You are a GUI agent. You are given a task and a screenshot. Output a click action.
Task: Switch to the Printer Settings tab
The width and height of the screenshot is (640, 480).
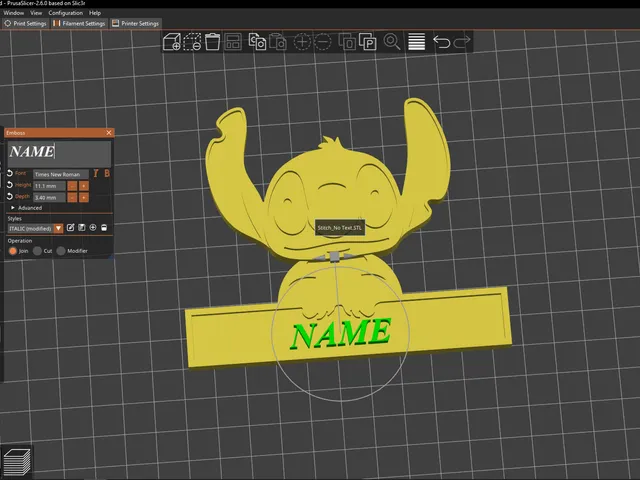(x=136, y=24)
